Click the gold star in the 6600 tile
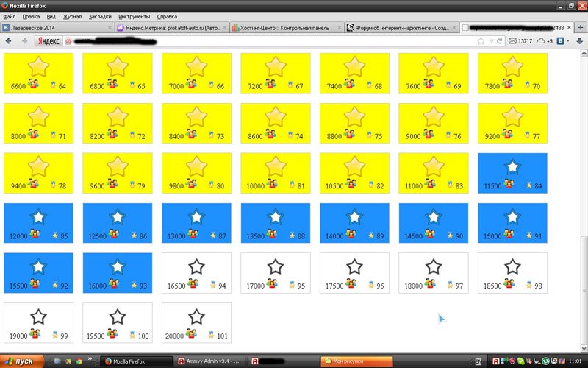The height and width of the screenshot is (368, 588). pos(39,66)
